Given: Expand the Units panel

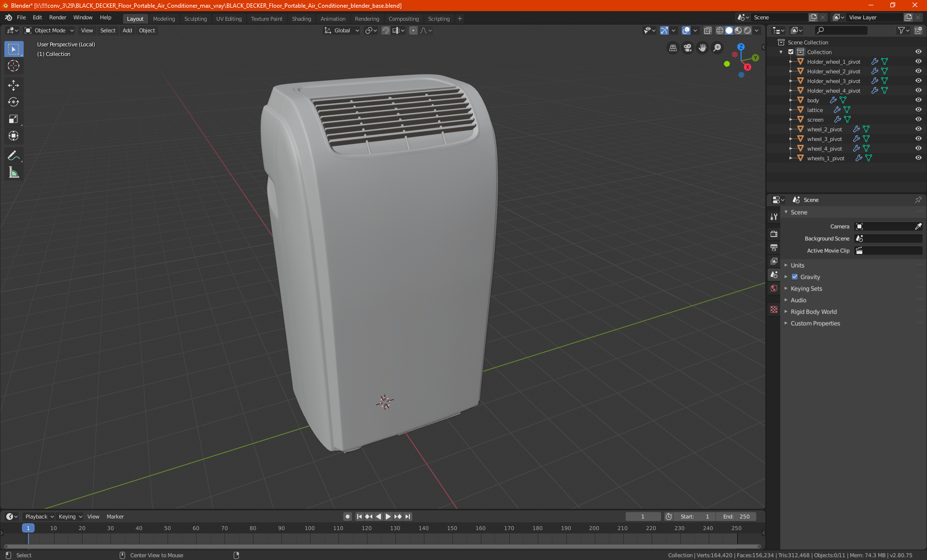Looking at the screenshot, I should 797,265.
